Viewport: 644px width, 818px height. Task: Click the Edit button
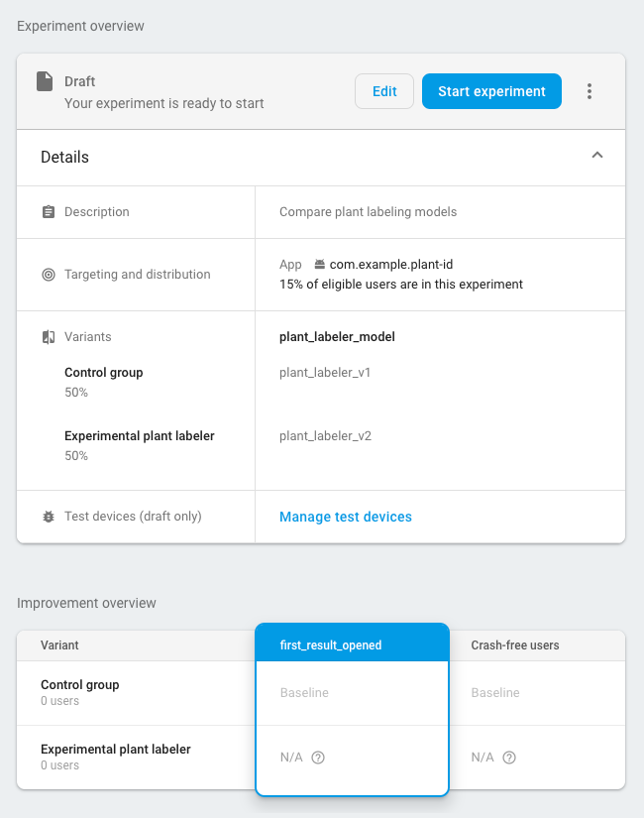(384, 90)
